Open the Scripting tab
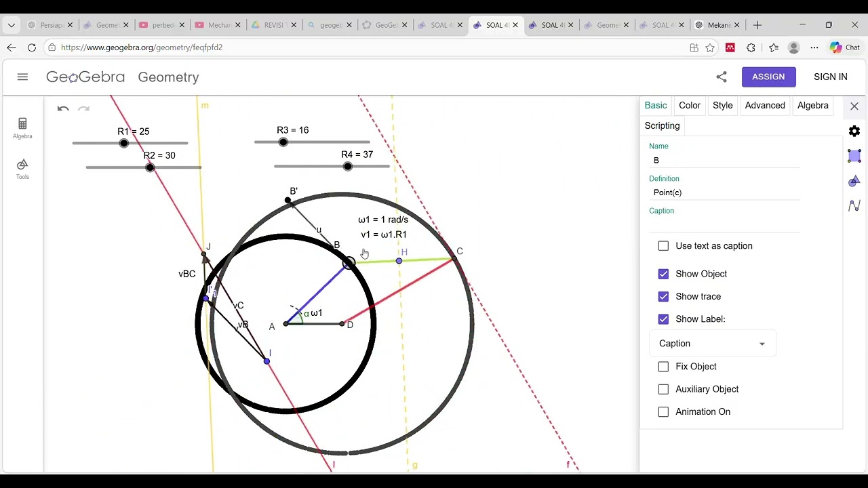The width and height of the screenshot is (868, 488). 662,126
